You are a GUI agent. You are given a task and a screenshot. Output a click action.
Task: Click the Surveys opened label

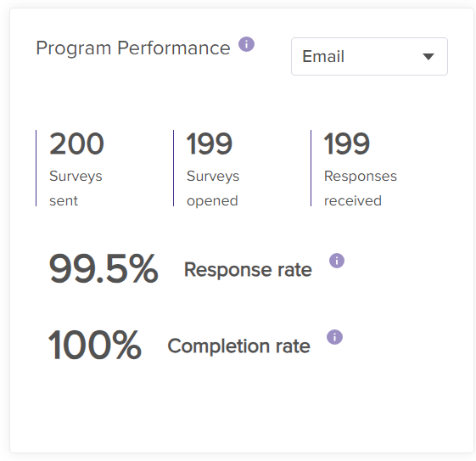click(213, 188)
